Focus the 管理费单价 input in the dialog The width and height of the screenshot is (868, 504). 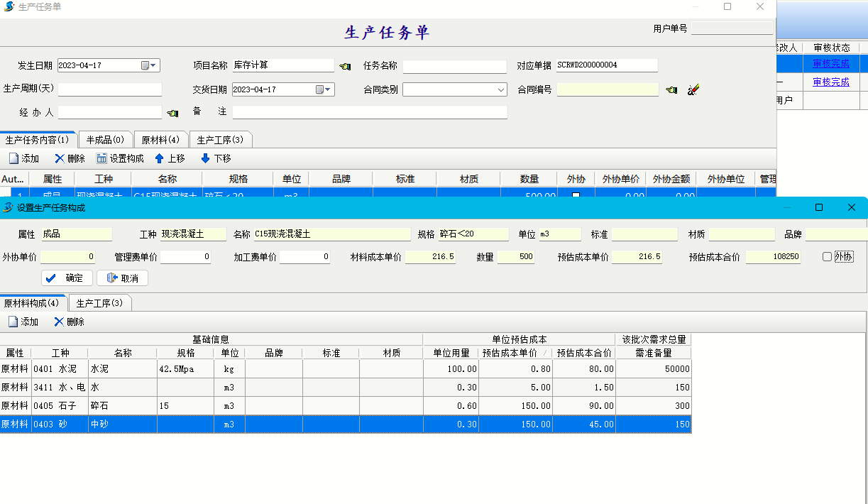point(185,257)
